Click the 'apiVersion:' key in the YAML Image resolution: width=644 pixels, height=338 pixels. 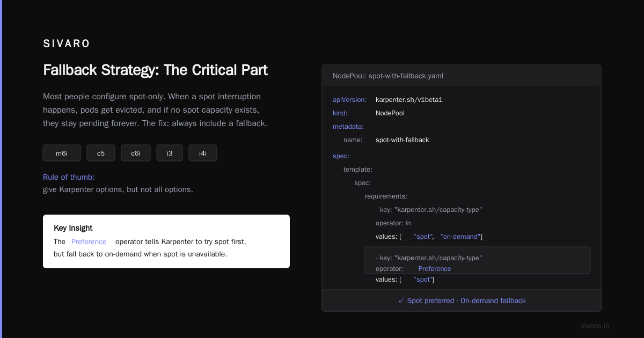coord(350,100)
